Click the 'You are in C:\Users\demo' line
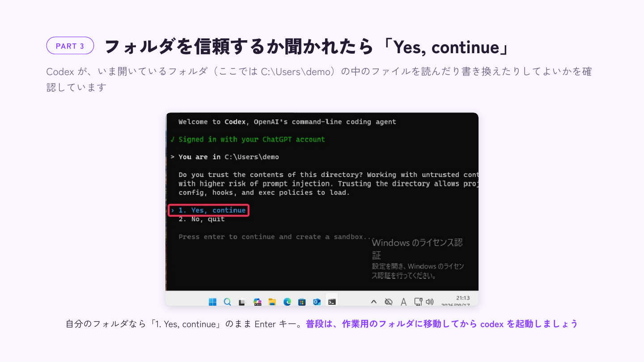The height and width of the screenshot is (362, 644). (225, 157)
